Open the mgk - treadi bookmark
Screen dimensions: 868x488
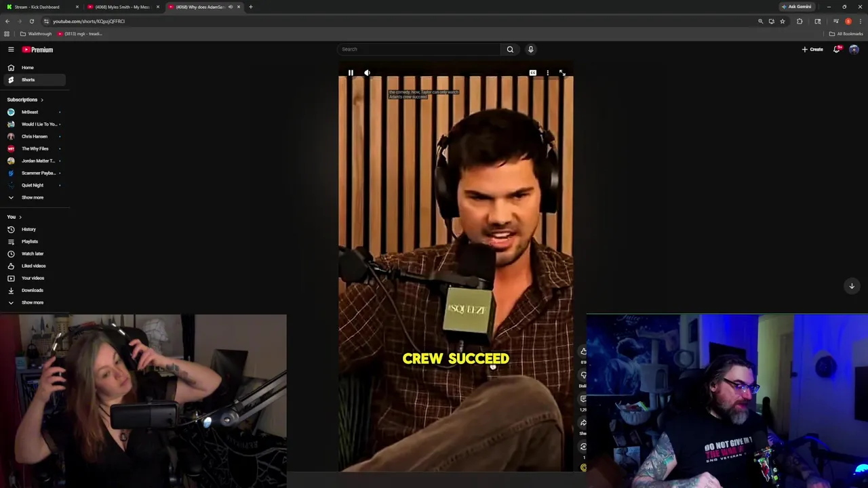point(80,34)
